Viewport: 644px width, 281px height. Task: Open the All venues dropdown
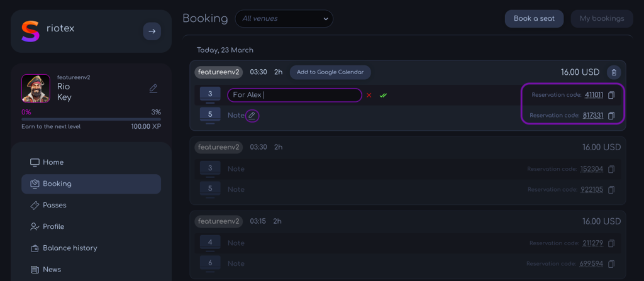tap(284, 18)
